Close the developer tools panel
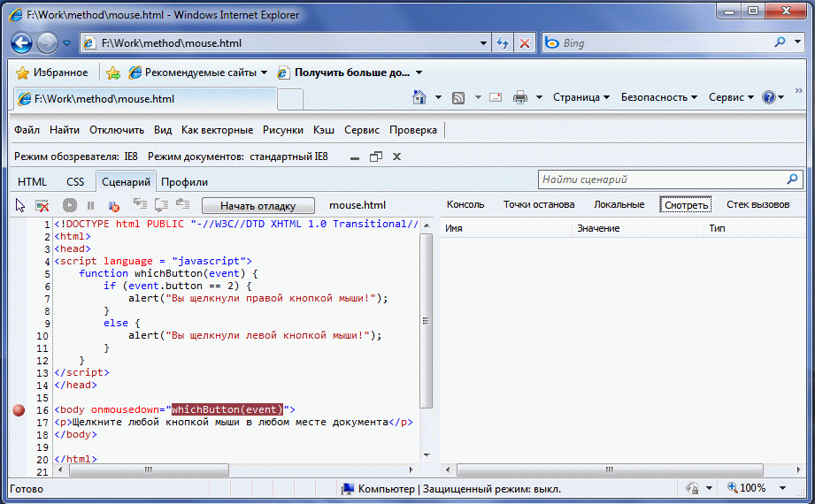The image size is (815, 504). tap(396, 157)
